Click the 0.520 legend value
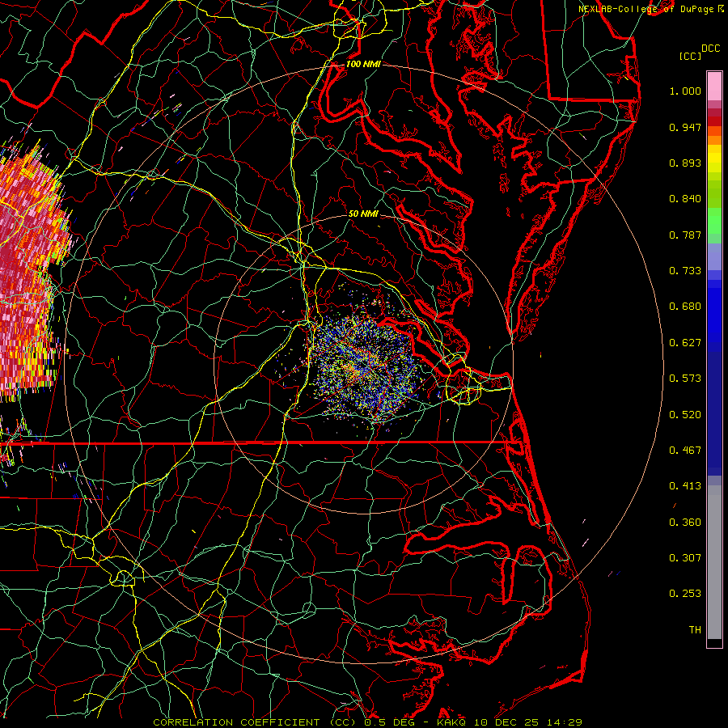Screen dimensions: 728x728 [x=685, y=415]
